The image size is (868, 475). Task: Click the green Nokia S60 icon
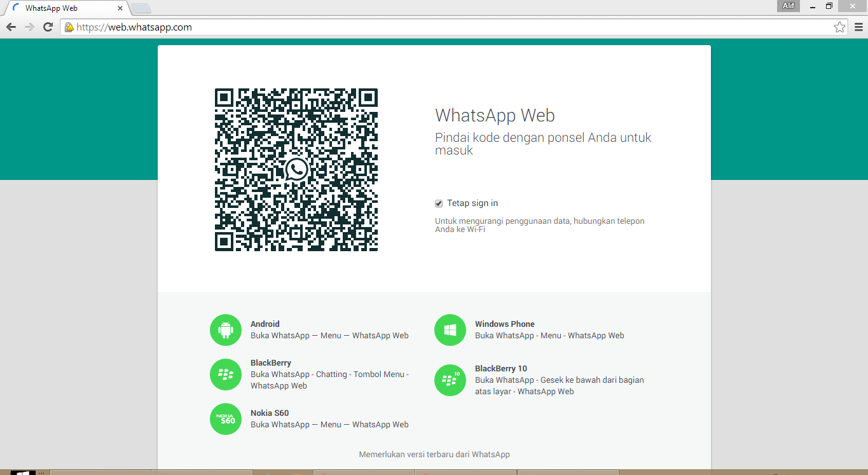point(226,419)
